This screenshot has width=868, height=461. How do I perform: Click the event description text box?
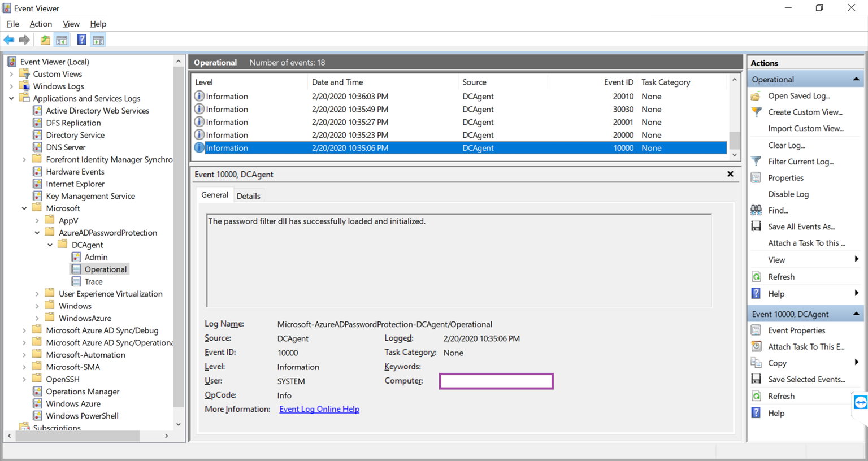[459, 260]
